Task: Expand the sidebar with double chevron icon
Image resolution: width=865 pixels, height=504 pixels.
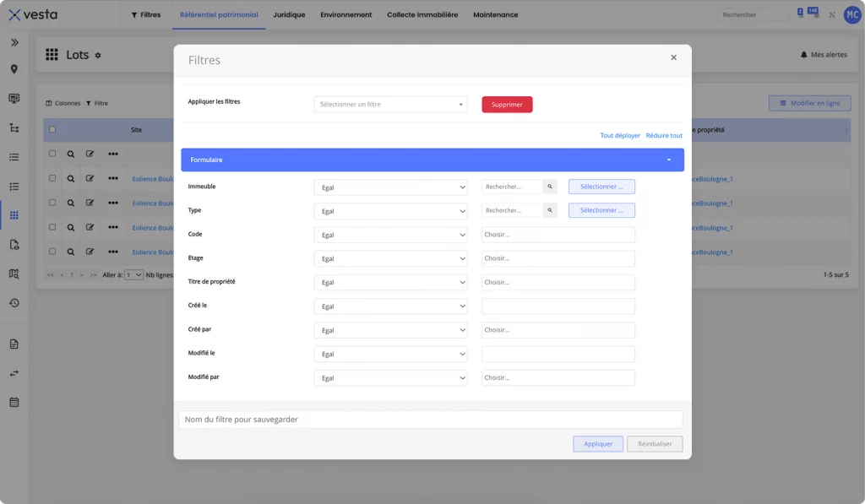Action: pos(14,42)
